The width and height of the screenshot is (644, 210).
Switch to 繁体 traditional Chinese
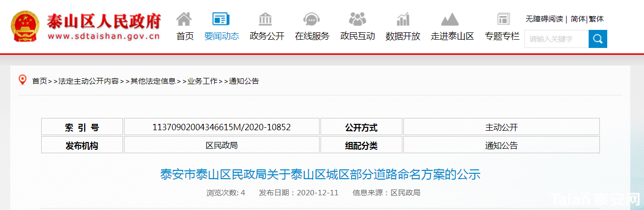click(596, 19)
